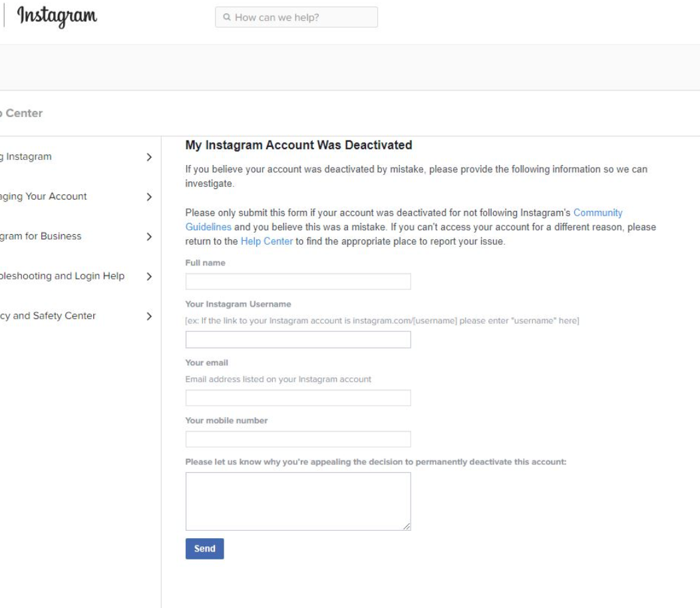Click the "My Instagram Account Was Deactivated" heading
Image resolution: width=700 pixels, height=608 pixels.
pos(299,145)
